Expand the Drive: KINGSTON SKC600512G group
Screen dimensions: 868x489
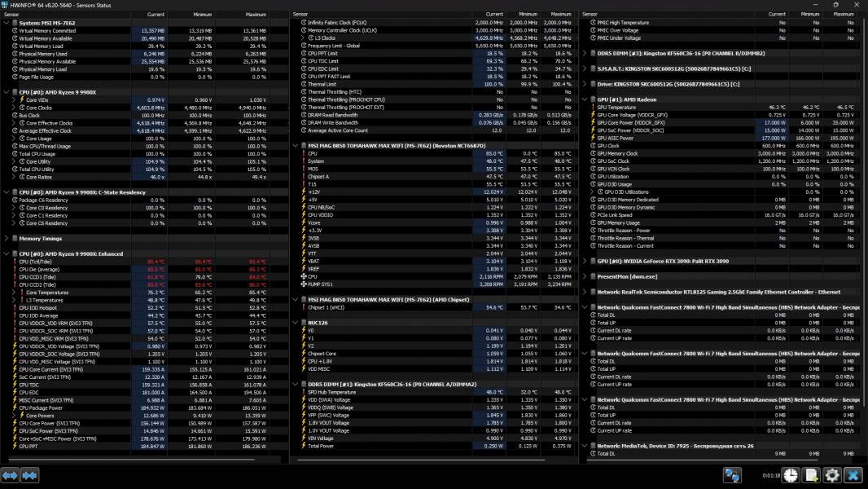click(x=585, y=84)
